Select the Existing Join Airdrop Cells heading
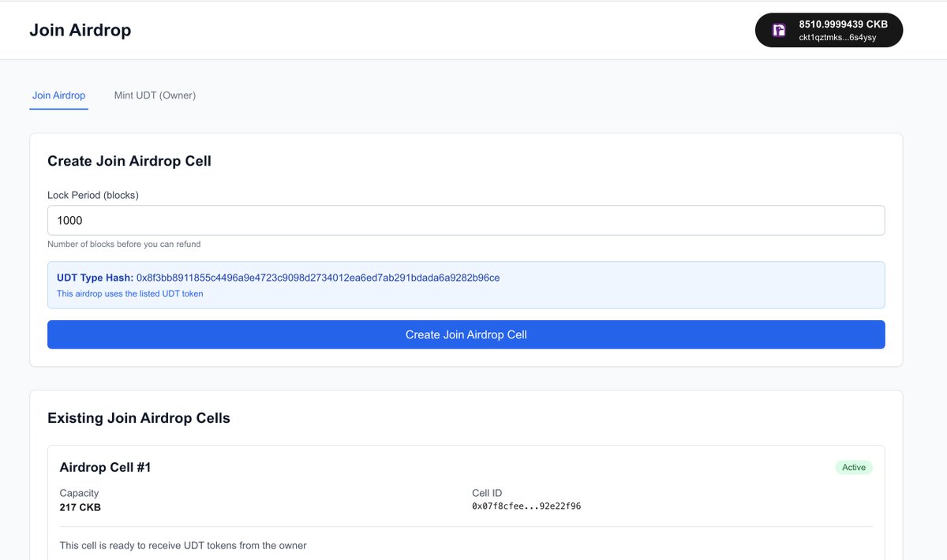 139,418
